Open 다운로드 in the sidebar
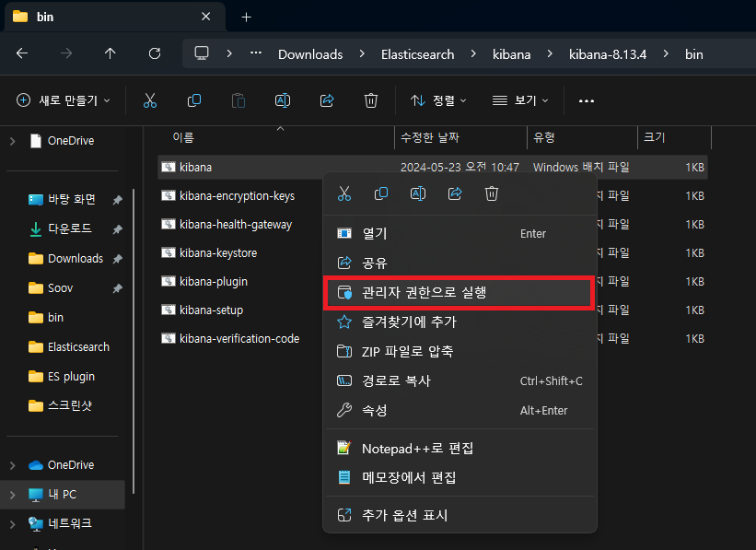Screen dimensions: 756x550 pyautogui.click(x=70, y=228)
